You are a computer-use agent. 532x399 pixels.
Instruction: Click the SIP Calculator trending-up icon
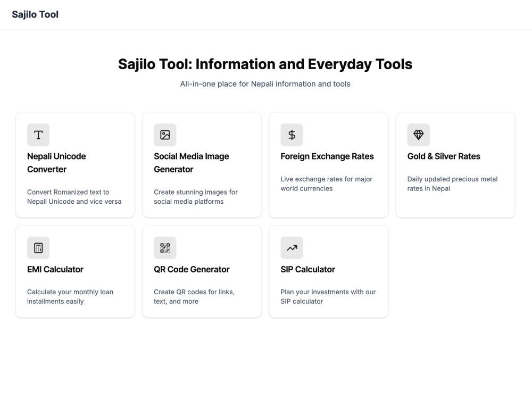pos(292,248)
